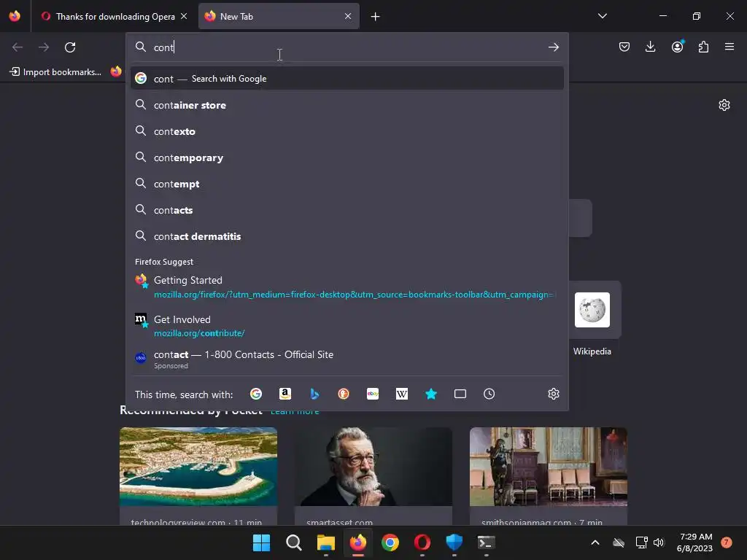Open the ornate room Pocket story thumbnail
The height and width of the screenshot is (560, 747).
pos(549,467)
